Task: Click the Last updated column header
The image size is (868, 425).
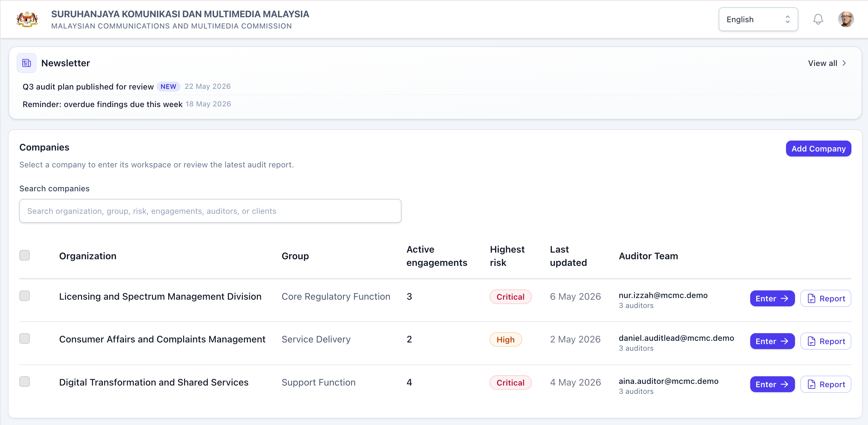Action: 568,256
